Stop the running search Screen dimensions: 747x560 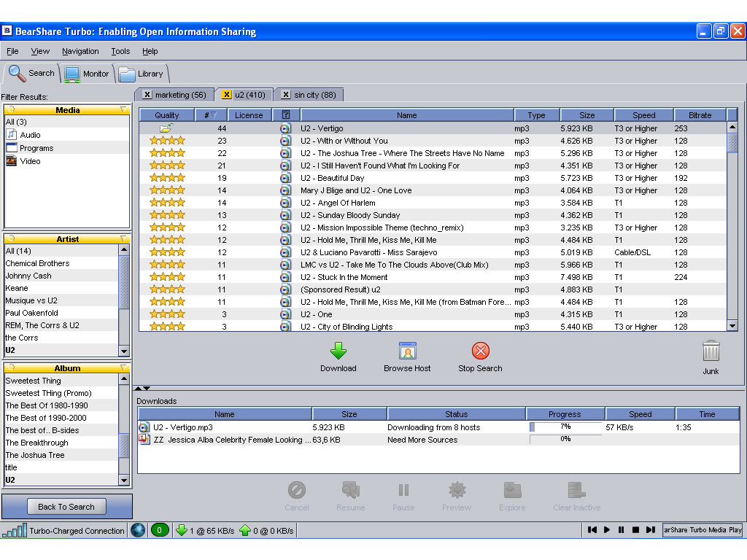pos(480,357)
